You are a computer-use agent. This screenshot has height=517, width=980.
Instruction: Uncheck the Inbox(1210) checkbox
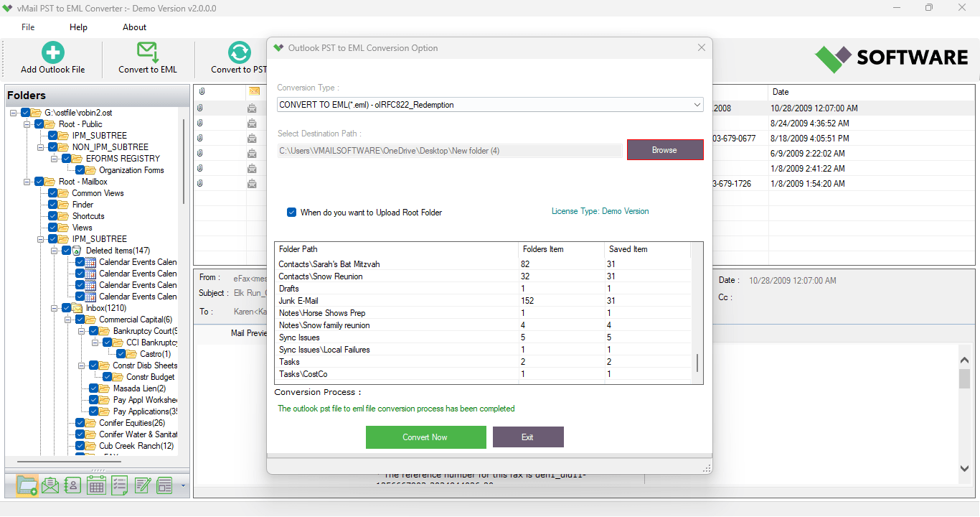pyautogui.click(x=67, y=308)
